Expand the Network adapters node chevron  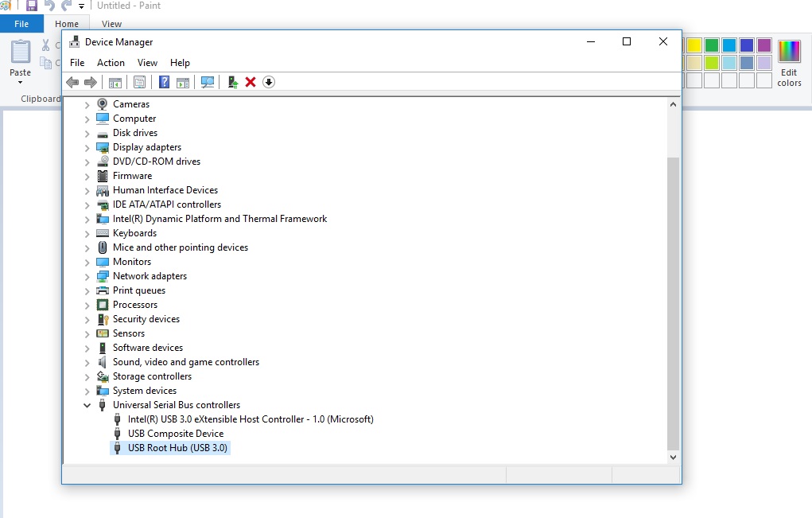pos(87,277)
